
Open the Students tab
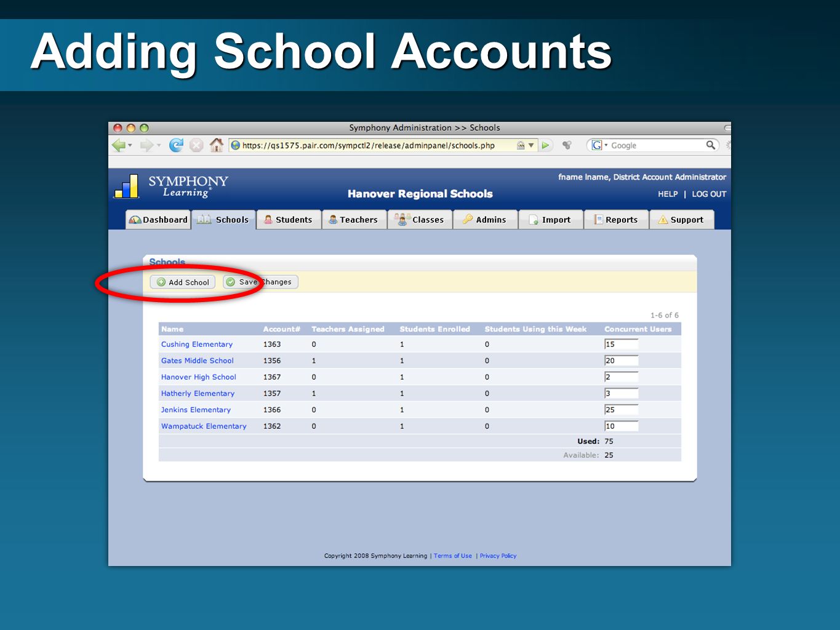[x=289, y=220]
